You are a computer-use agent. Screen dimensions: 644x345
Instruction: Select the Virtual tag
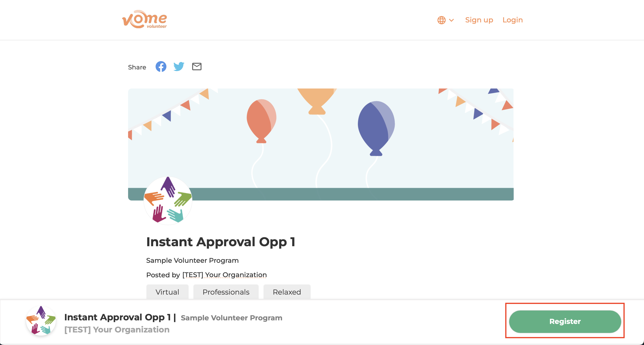(x=167, y=292)
